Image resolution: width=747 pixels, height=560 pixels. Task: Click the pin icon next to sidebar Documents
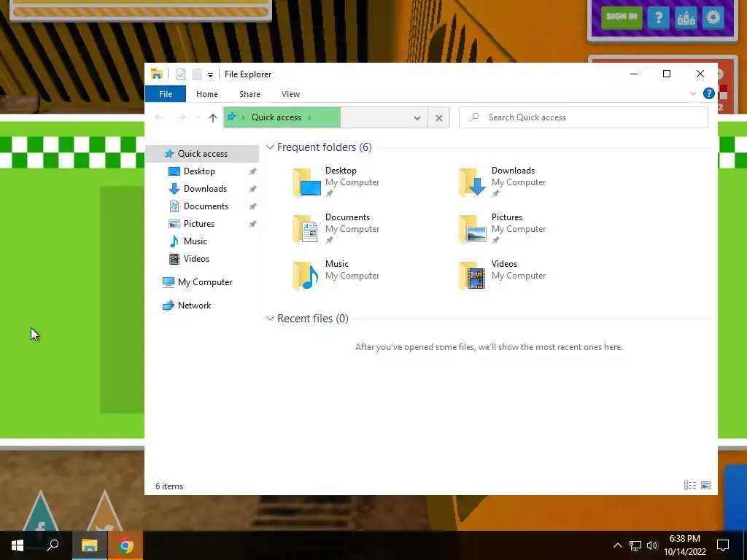coord(252,206)
